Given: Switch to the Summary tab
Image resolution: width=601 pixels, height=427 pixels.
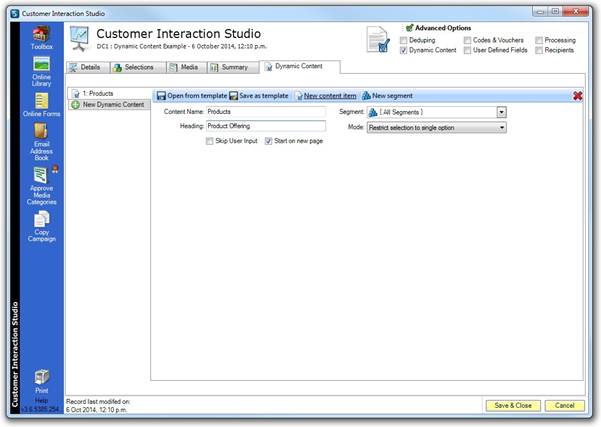Looking at the screenshot, I should coord(233,67).
